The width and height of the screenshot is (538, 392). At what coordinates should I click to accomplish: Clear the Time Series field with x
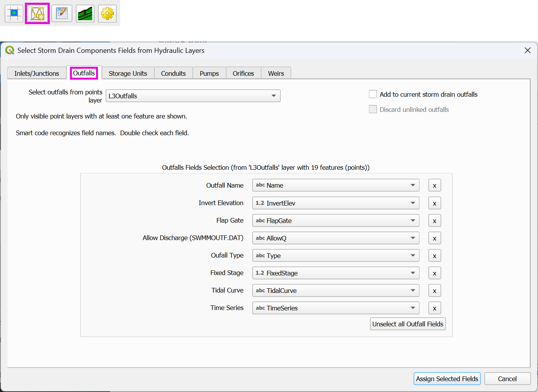click(434, 308)
